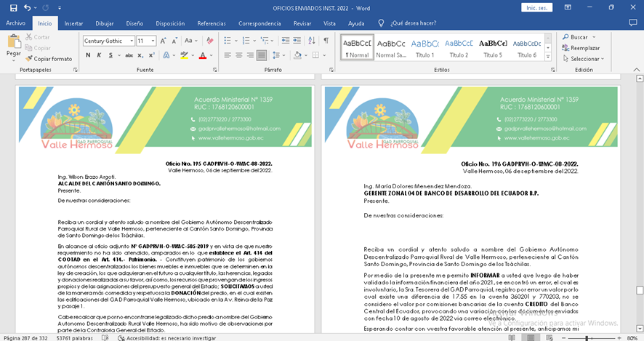The width and height of the screenshot is (644, 341).
Task: Center align the paragraph text
Action: (x=240, y=55)
